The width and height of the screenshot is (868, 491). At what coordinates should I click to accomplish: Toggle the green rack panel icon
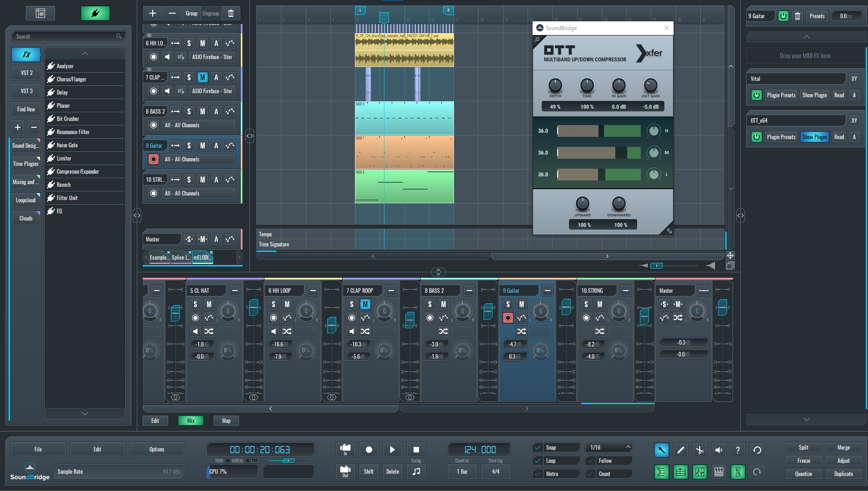coord(738,472)
